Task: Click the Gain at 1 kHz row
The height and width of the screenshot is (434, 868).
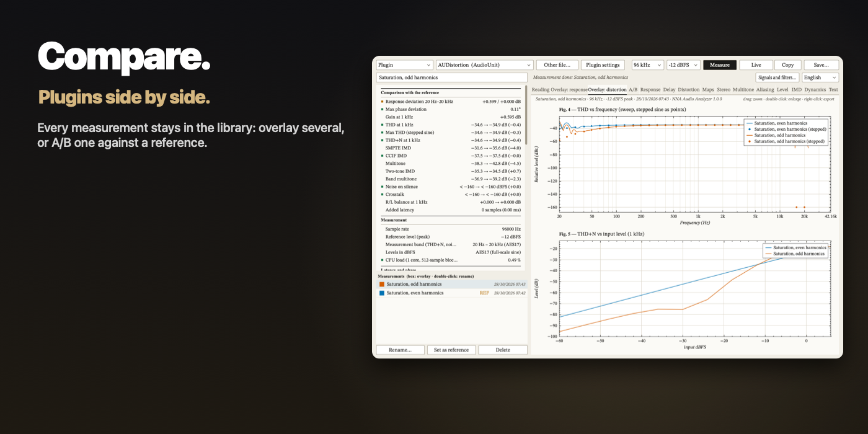Action: point(451,117)
